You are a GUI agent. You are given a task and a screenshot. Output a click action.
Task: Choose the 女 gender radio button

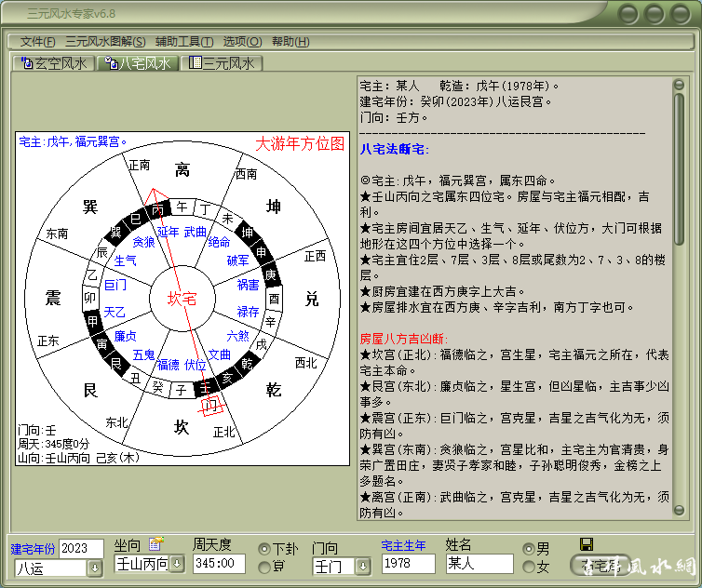[529, 567]
